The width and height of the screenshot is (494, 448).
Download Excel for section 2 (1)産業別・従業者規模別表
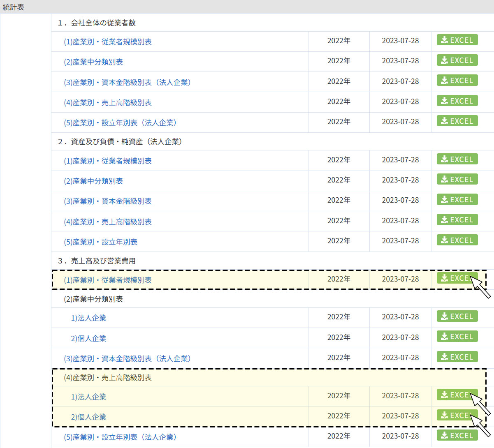point(457,159)
